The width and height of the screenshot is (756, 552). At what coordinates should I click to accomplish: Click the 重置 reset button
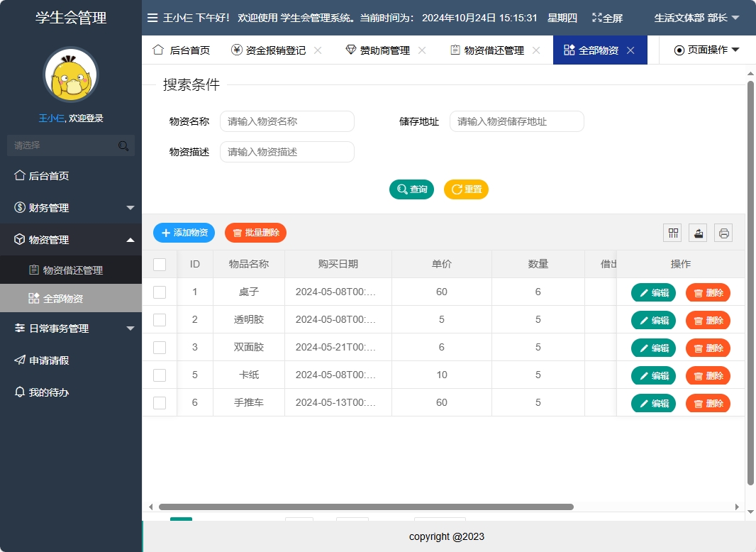pyautogui.click(x=466, y=189)
